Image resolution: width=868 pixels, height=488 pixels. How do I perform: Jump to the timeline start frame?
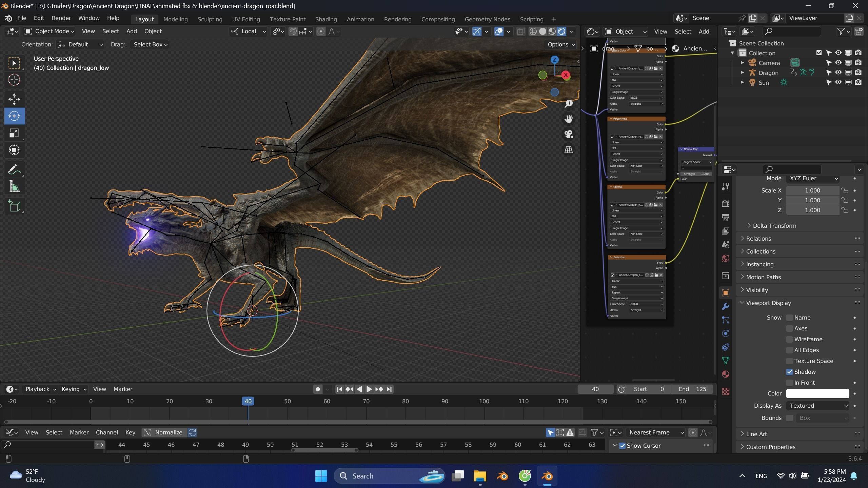(339, 389)
